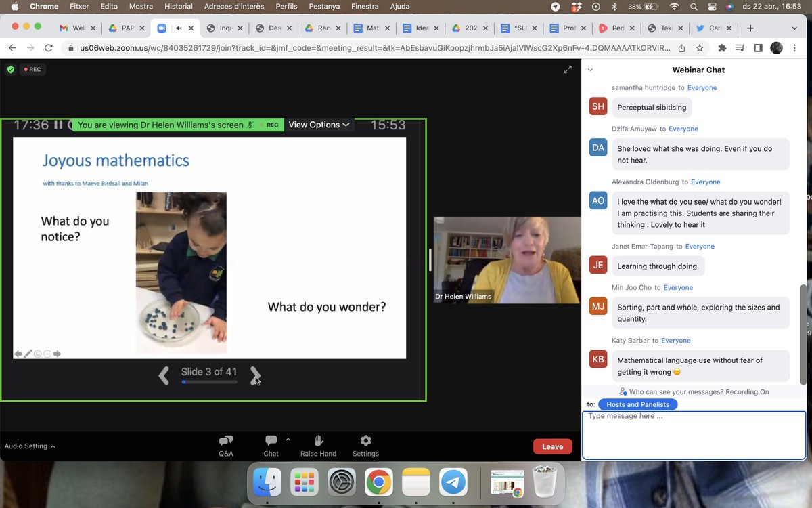The image size is (812, 508).
Task: Click the chat panel scrollbar
Action: pyautogui.click(x=803, y=334)
